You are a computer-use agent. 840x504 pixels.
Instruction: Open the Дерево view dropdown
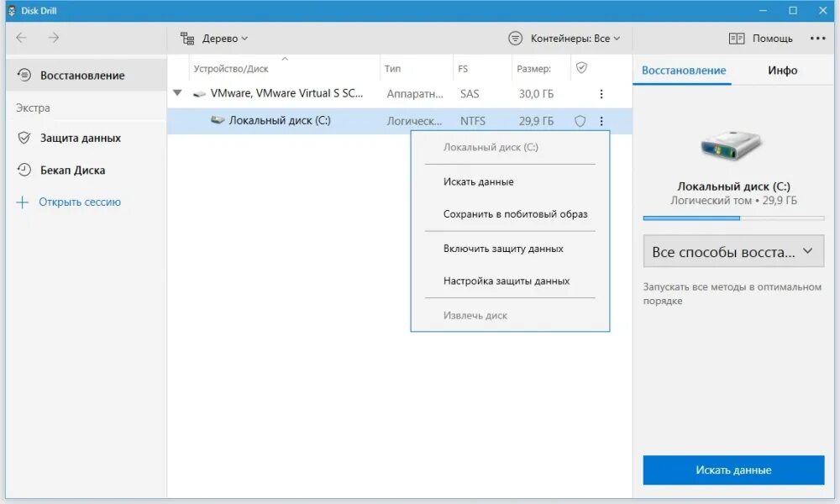click(x=225, y=39)
